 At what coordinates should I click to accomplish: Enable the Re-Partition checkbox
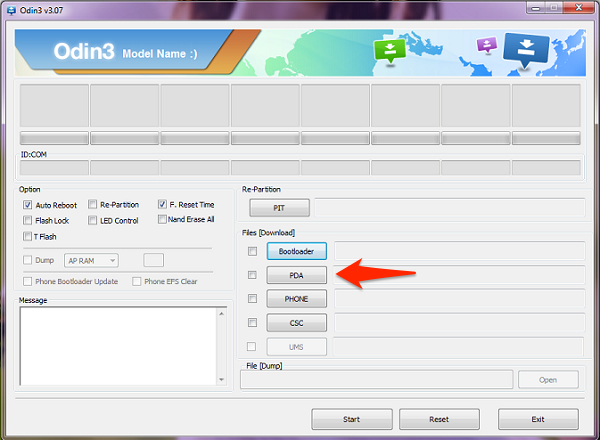tap(92, 204)
